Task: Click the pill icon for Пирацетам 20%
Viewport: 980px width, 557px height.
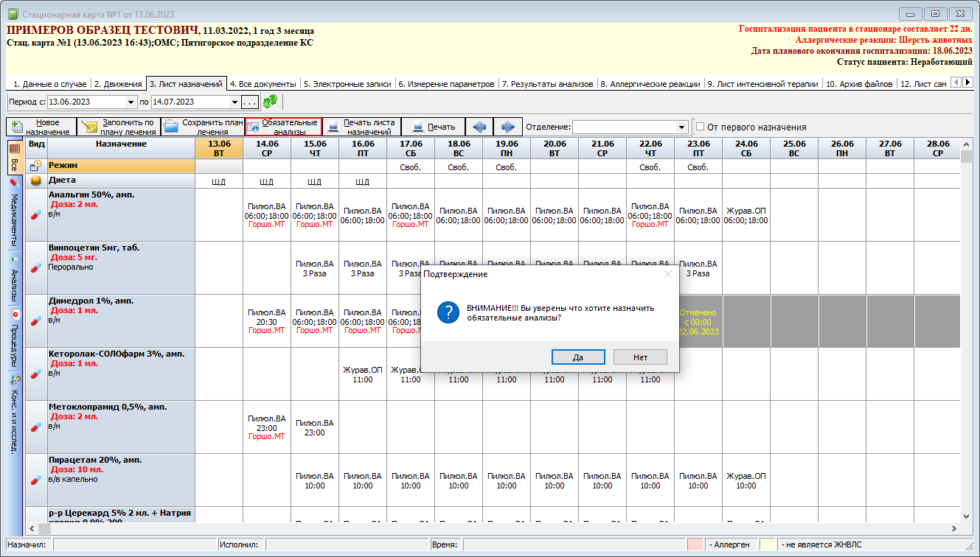Action: 36,480
